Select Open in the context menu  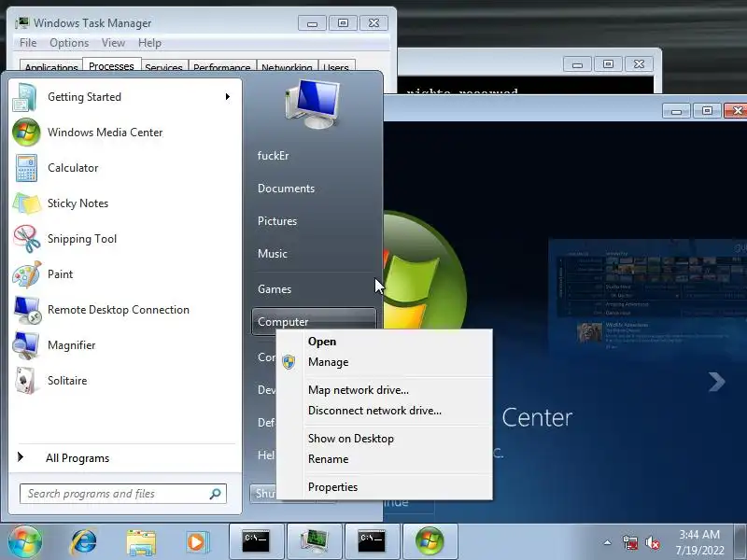[x=384, y=342]
